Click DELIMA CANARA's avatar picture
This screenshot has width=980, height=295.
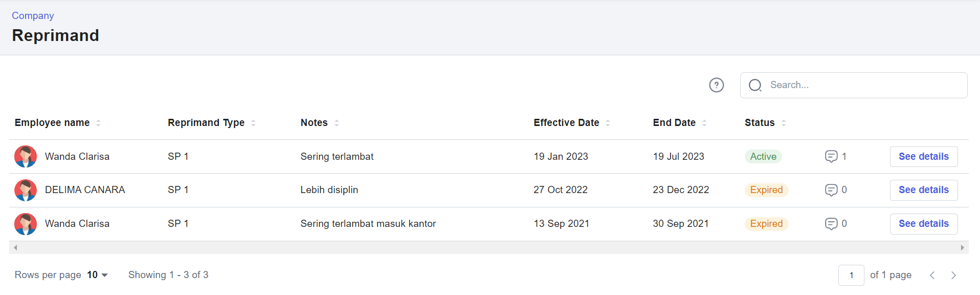[x=26, y=190]
